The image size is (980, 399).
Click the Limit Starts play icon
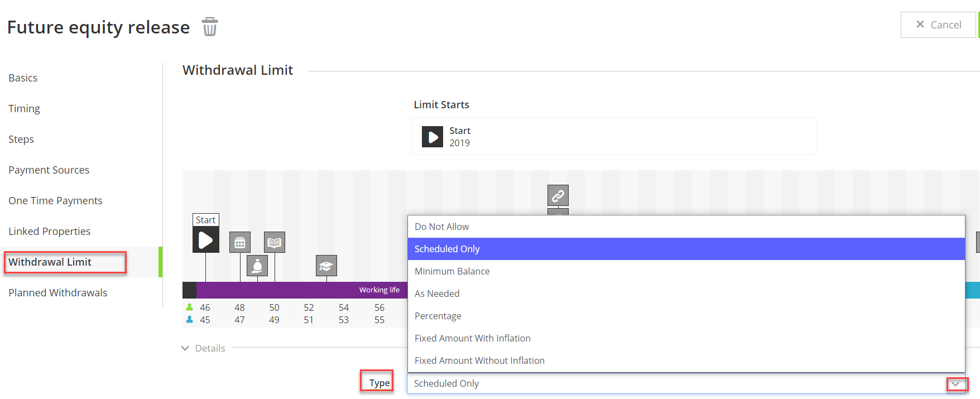[433, 137]
